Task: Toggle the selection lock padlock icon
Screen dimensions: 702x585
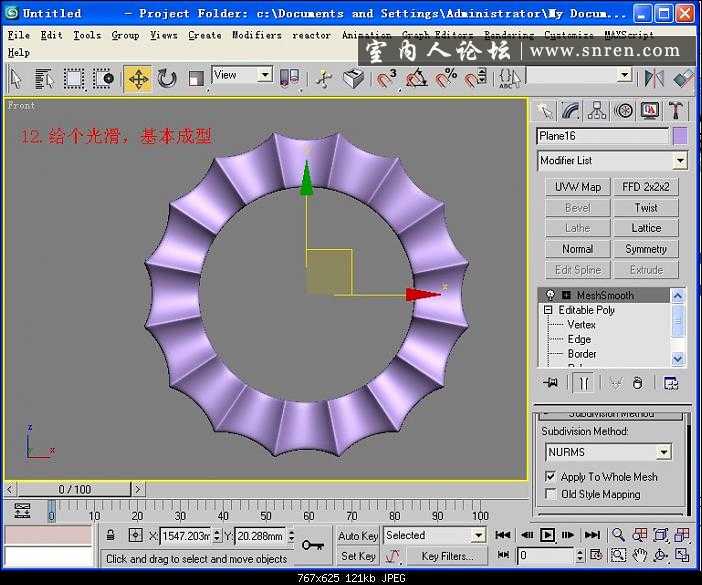Action: pyautogui.click(x=112, y=536)
